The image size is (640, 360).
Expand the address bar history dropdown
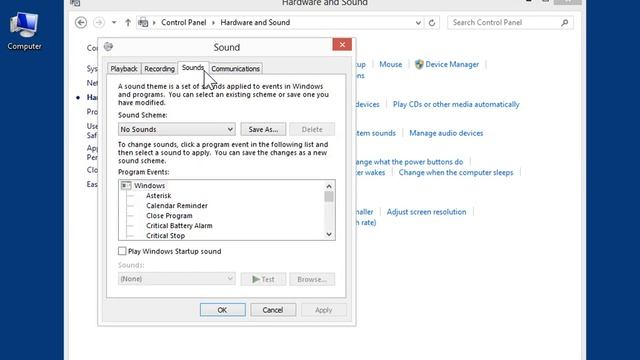pyautogui.click(x=418, y=23)
